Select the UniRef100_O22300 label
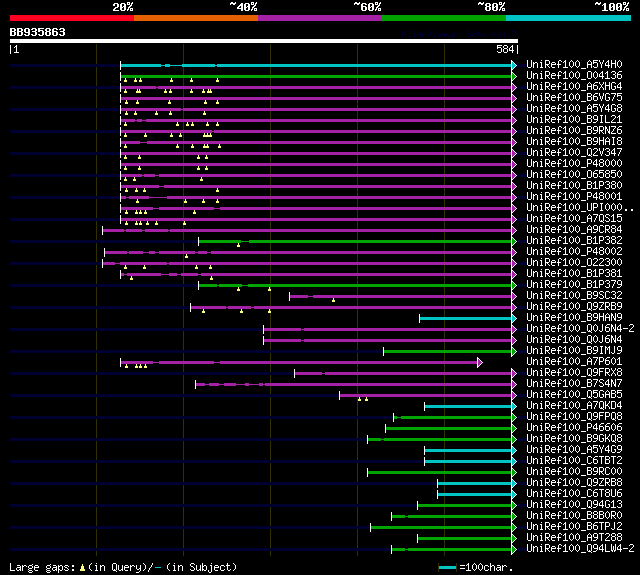 pyautogui.click(x=574, y=263)
